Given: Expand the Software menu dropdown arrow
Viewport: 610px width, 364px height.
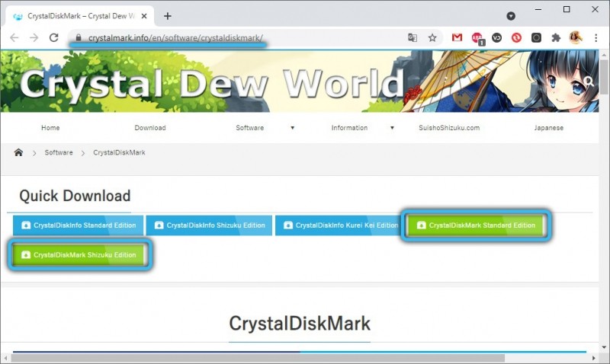Looking at the screenshot, I should click(x=293, y=128).
